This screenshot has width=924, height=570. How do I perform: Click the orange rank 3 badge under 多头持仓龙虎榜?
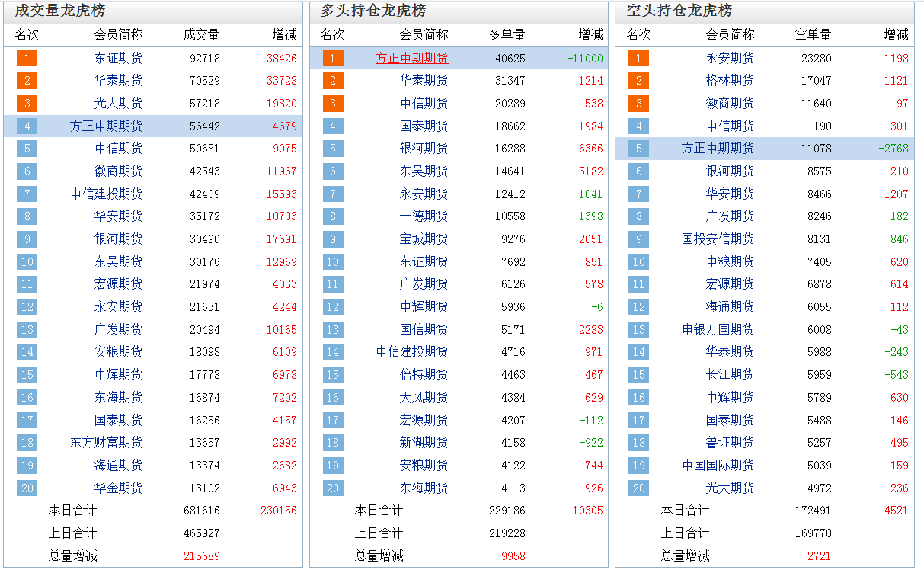(x=332, y=104)
